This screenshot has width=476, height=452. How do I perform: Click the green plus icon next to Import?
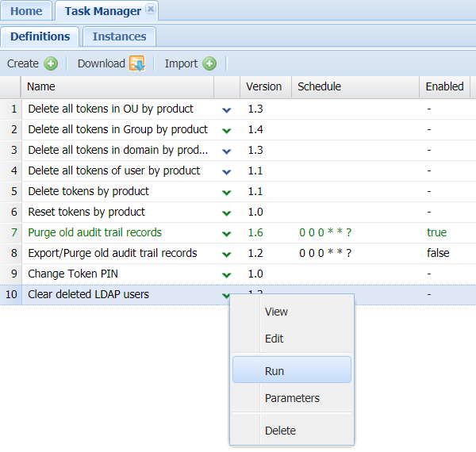(209, 64)
